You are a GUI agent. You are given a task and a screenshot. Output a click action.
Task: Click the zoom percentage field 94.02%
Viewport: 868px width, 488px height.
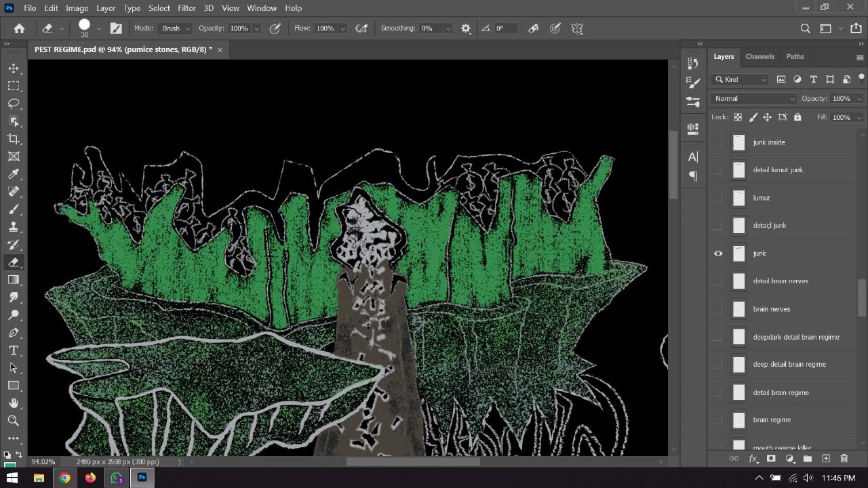[x=43, y=462]
